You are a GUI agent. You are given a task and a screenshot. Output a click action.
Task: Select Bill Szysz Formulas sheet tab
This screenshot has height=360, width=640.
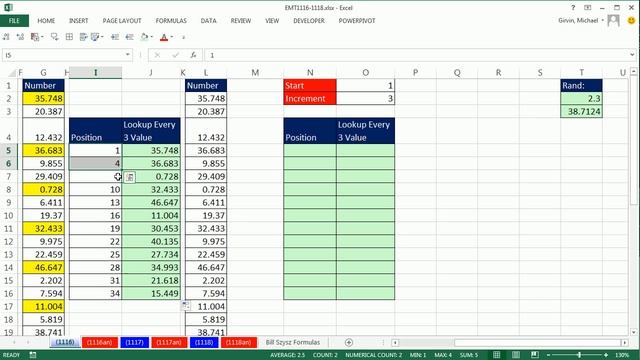(293, 342)
